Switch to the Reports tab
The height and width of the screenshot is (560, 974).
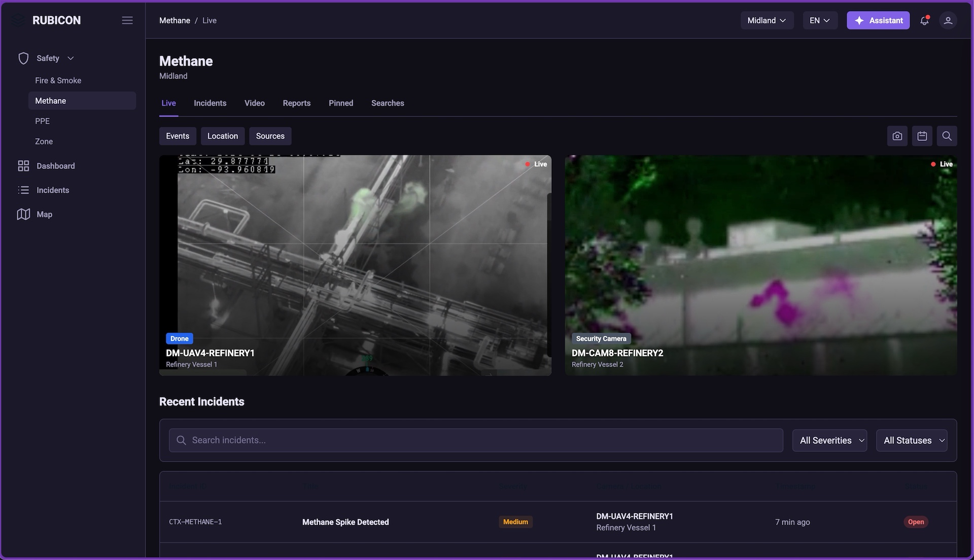click(297, 103)
